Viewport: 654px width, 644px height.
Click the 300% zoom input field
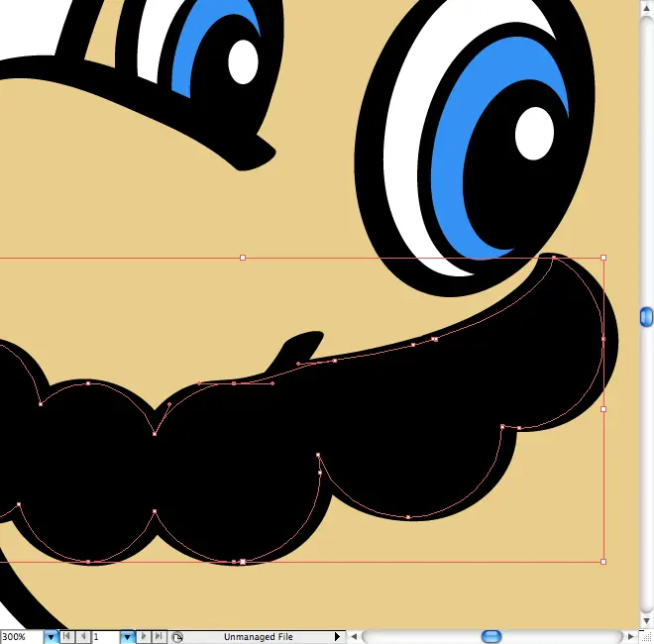[x=22, y=637]
